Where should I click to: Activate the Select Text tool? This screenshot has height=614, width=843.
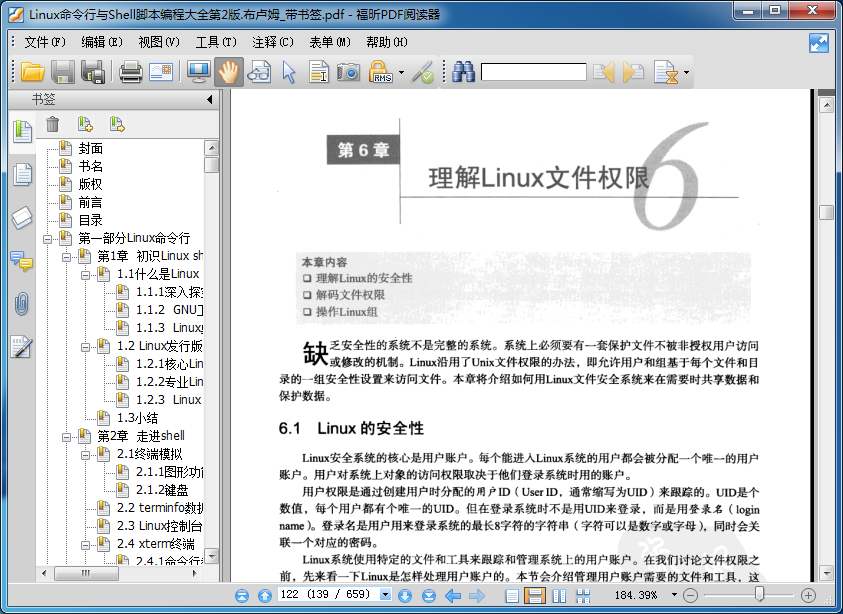pos(319,72)
